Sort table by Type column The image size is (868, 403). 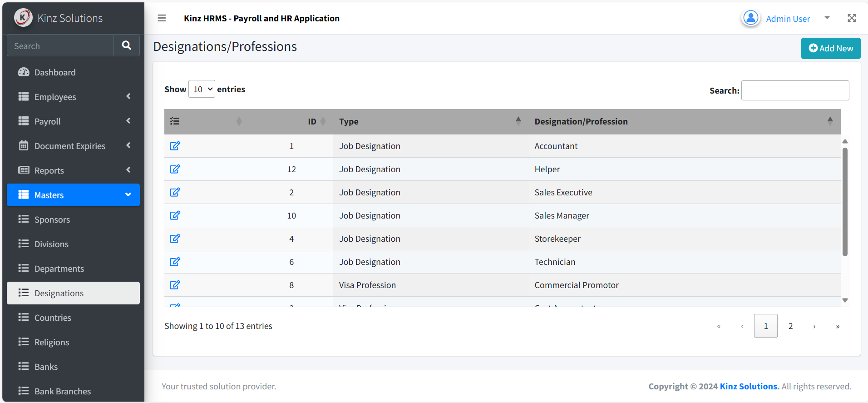[x=431, y=121]
